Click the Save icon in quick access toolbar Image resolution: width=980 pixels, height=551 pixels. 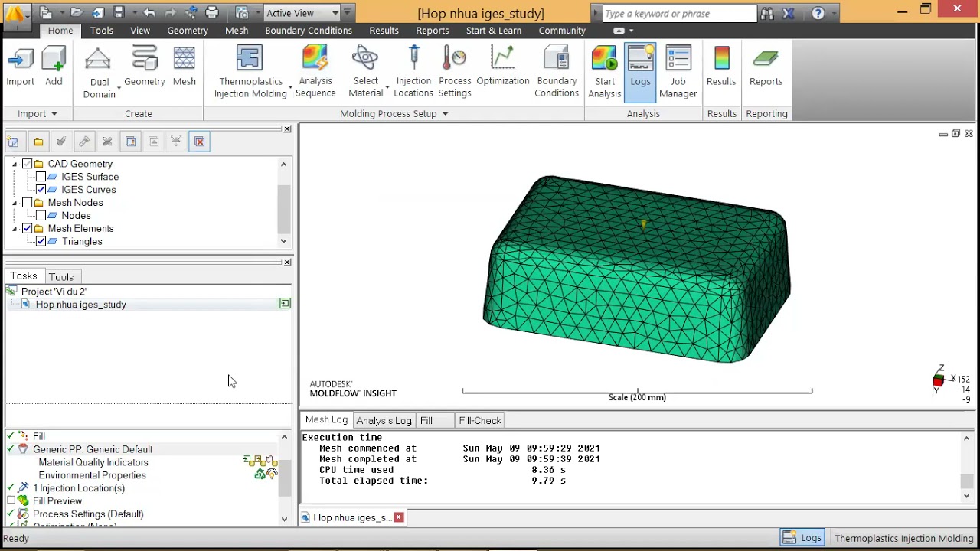coord(118,12)
